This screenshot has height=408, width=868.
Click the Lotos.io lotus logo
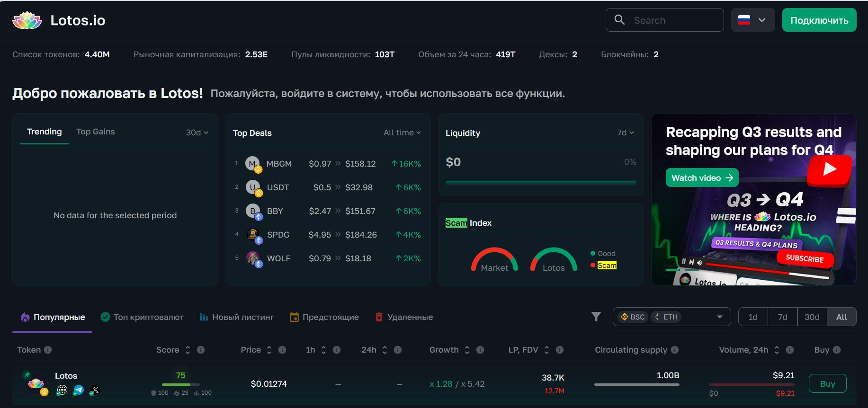tap(27, 20)
